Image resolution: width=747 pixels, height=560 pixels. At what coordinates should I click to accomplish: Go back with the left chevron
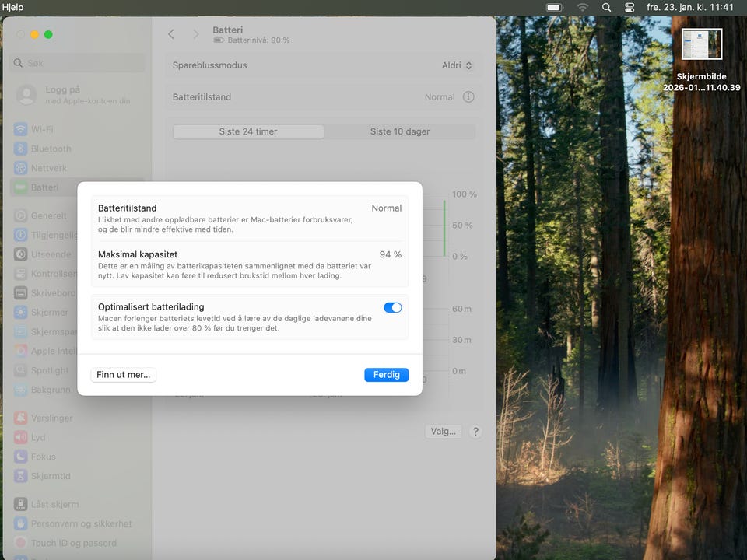171,34
